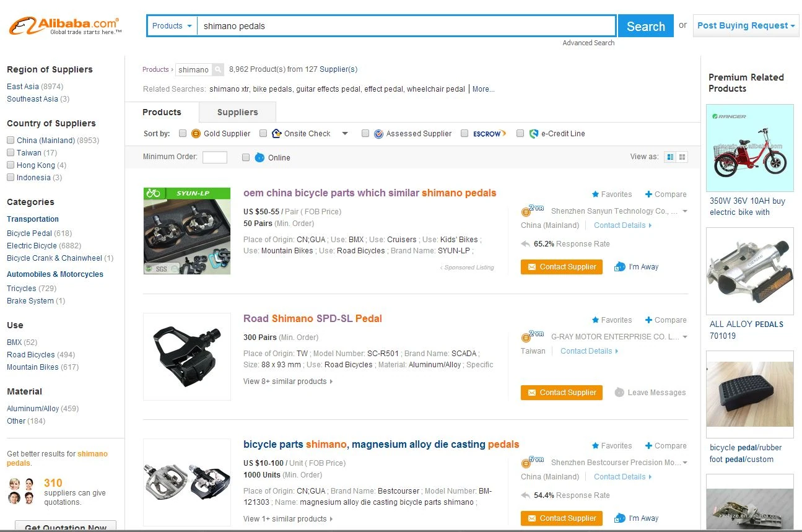Expand the Post Buying Request dropdown
This screenshot has height=532, width=802.
(x=746, y=25)
